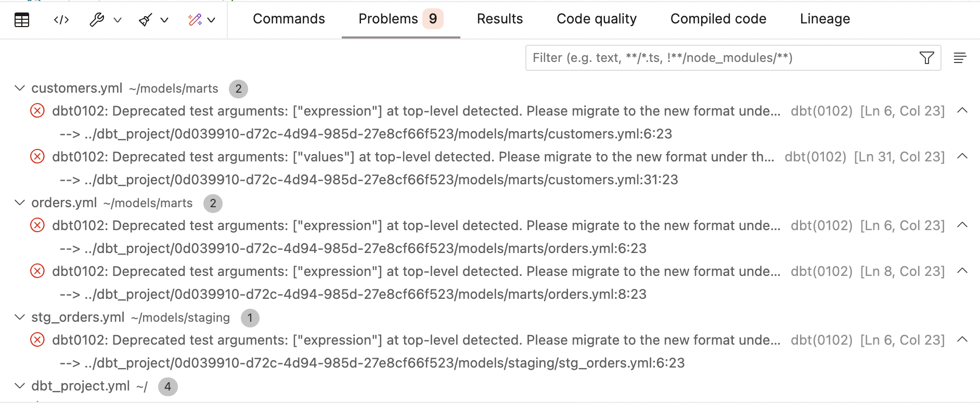Open the Commands tab
980x404 pixels.
[289, 19]
